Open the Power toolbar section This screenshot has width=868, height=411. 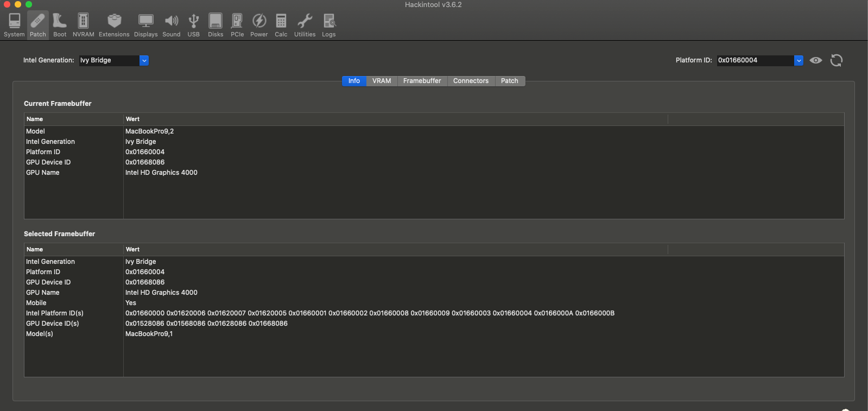pos(259,26)
